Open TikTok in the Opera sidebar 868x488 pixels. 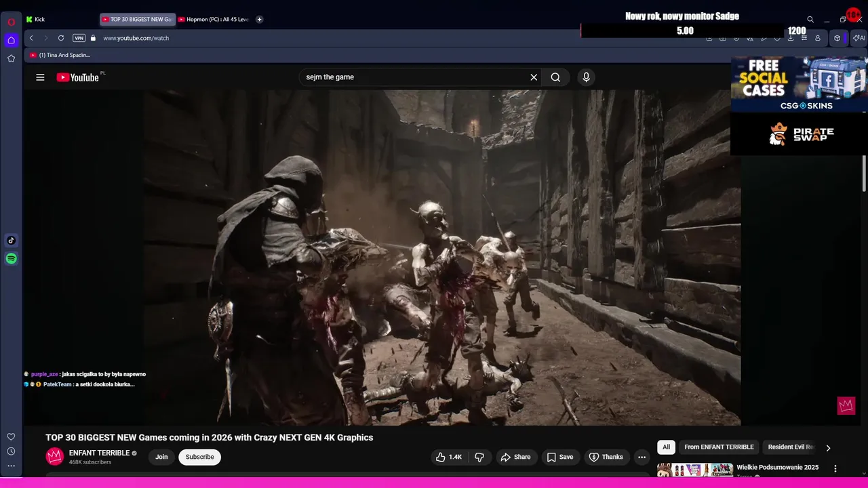click(x=11, y=240)
